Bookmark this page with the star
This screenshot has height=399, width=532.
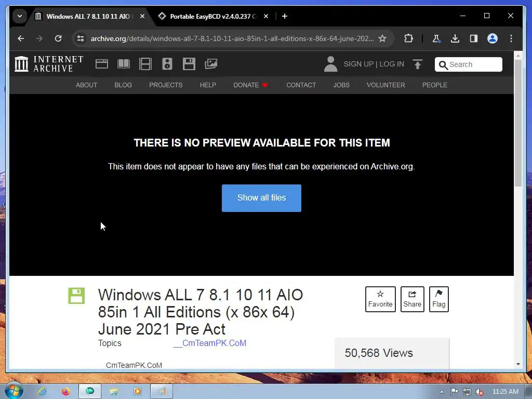pos(382,38)
